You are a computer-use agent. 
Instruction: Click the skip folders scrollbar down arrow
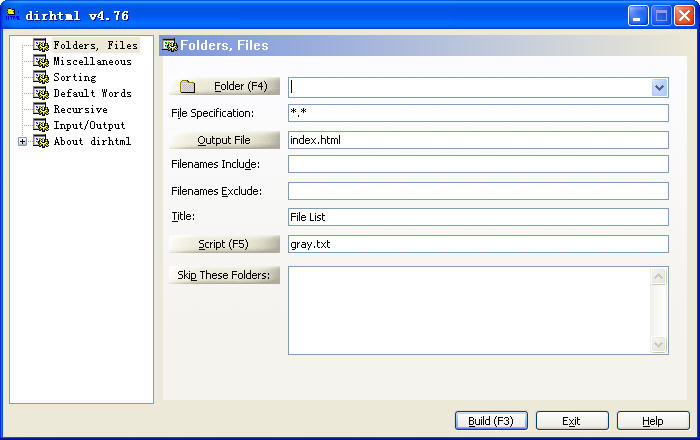(658, 345)
